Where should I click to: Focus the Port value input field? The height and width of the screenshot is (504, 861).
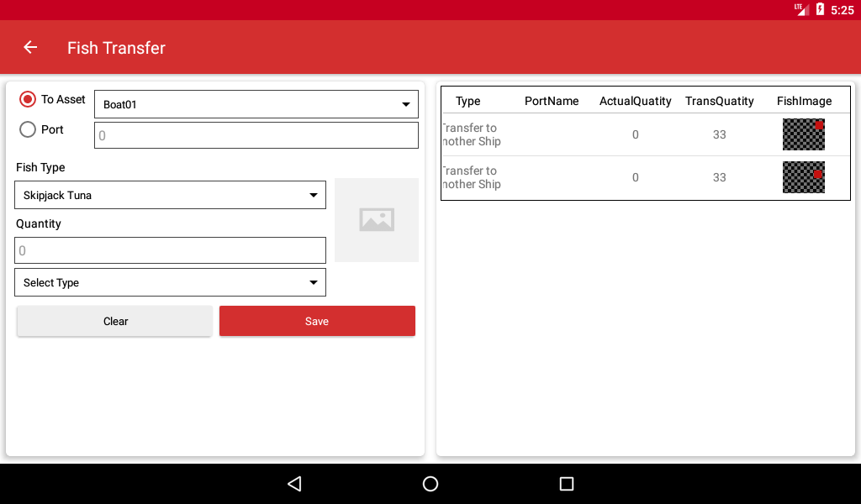click(x=256, y=135)
